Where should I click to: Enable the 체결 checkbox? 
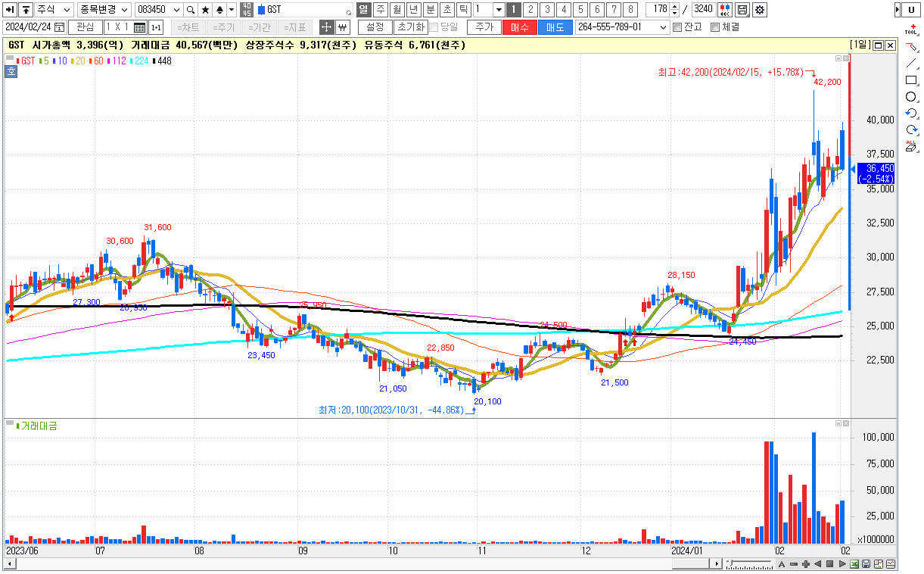(715, 27)
